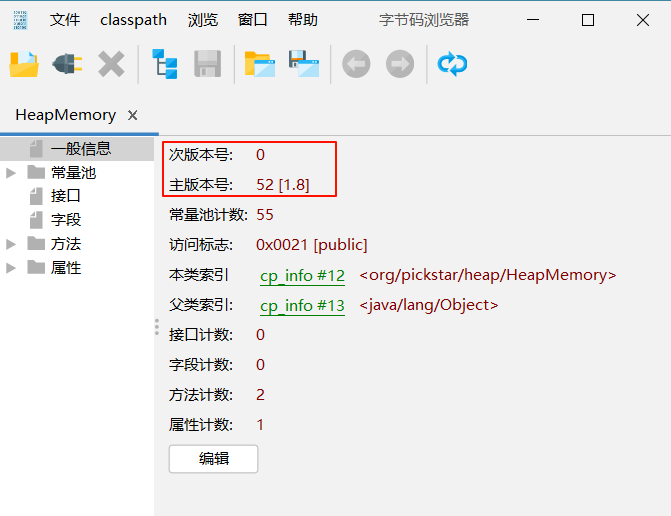The width and height of the screenshot is (671, 516).
Task: Click the 接口计数 label
Action: coord(201,335)
